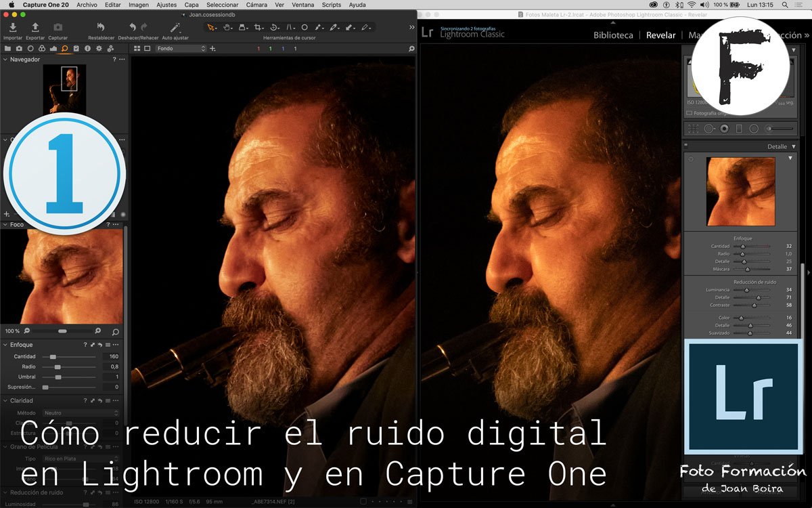812x508 pixels.
Task: Collapse the Navegador panel
Action: (5, 60)
